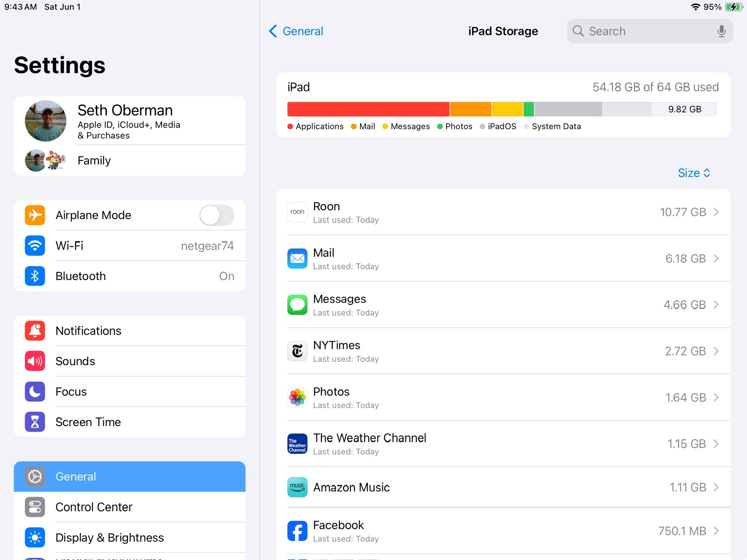The height and width of the screenshot is (560, 747).
Task: Tap the microphone dictation icon
Action: click(x=721, y=31)
